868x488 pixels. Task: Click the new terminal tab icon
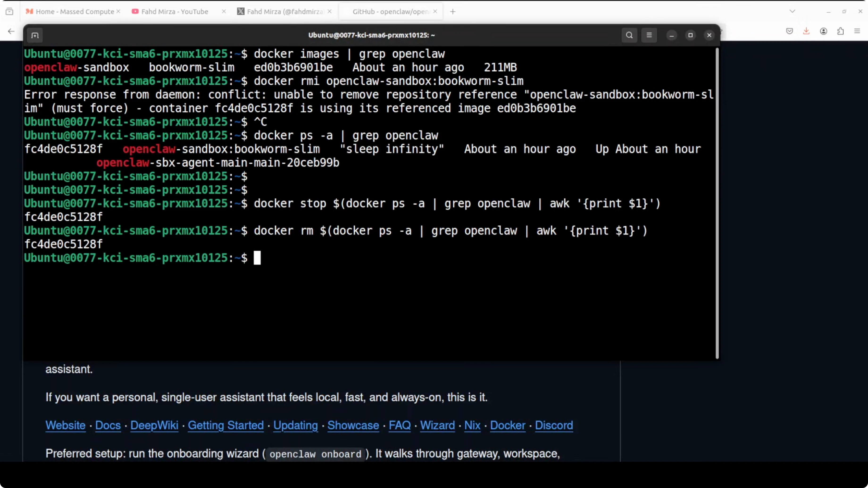35,35
